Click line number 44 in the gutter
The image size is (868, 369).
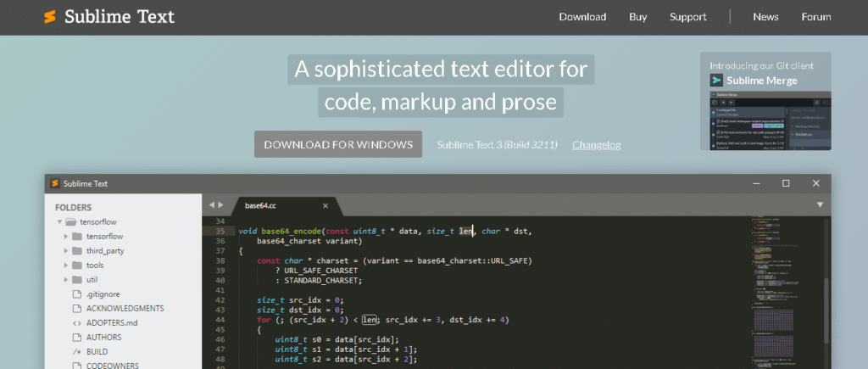(220, 320)
